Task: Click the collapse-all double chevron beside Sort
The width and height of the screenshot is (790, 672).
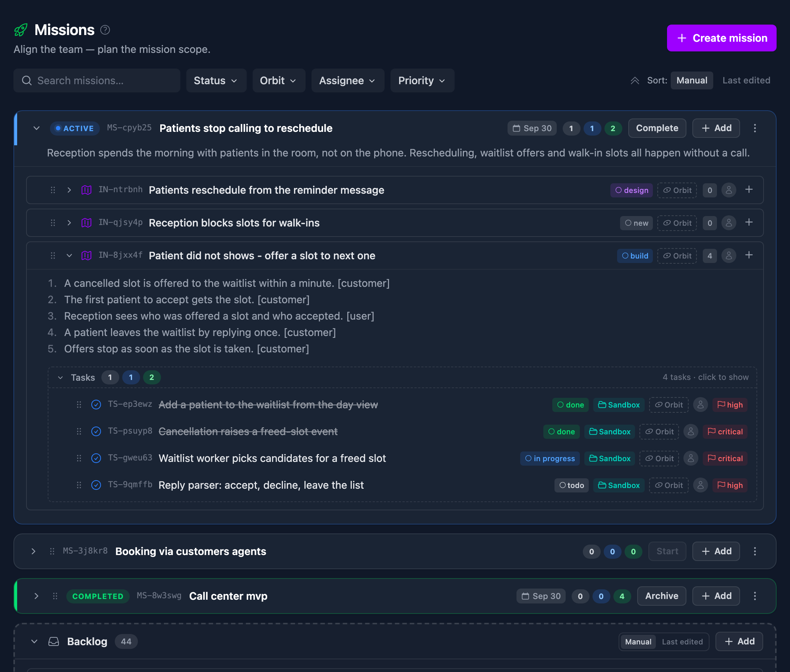Action: tap(635, 80)
